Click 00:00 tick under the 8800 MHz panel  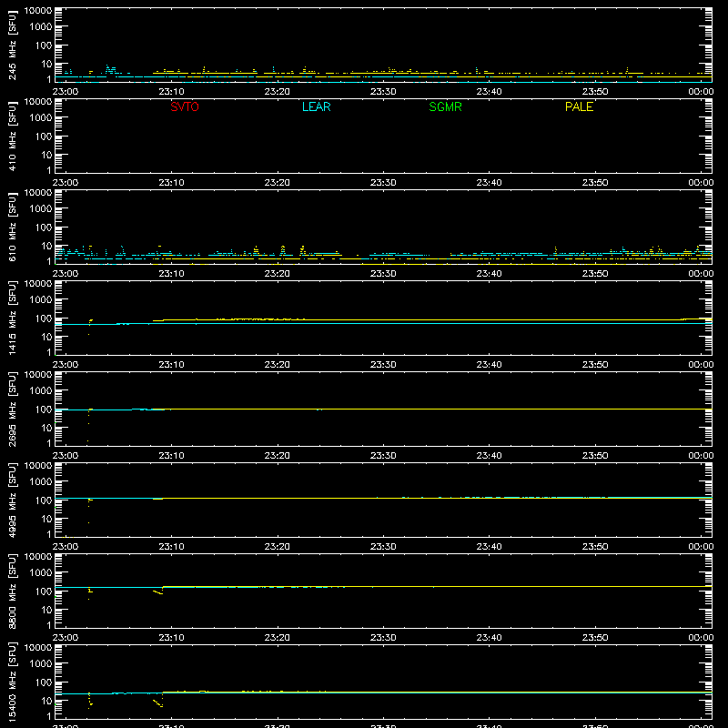tap(701, 638)
